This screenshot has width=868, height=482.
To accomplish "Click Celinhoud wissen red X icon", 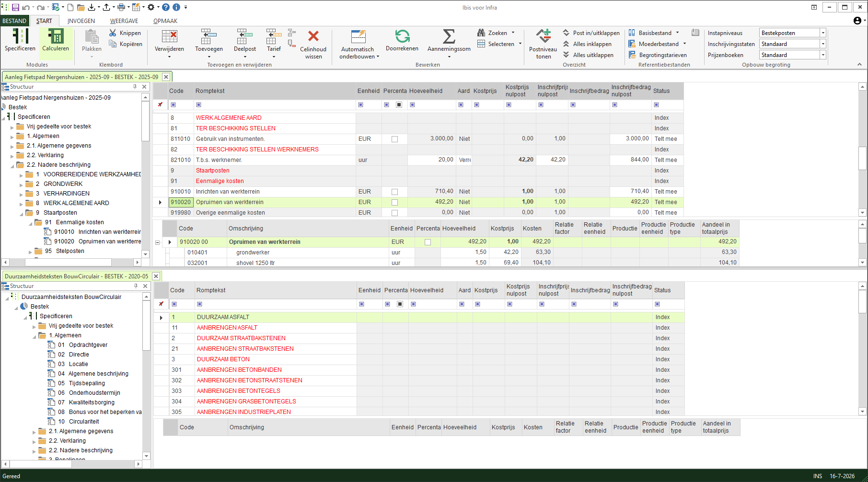I will [313, 36].
